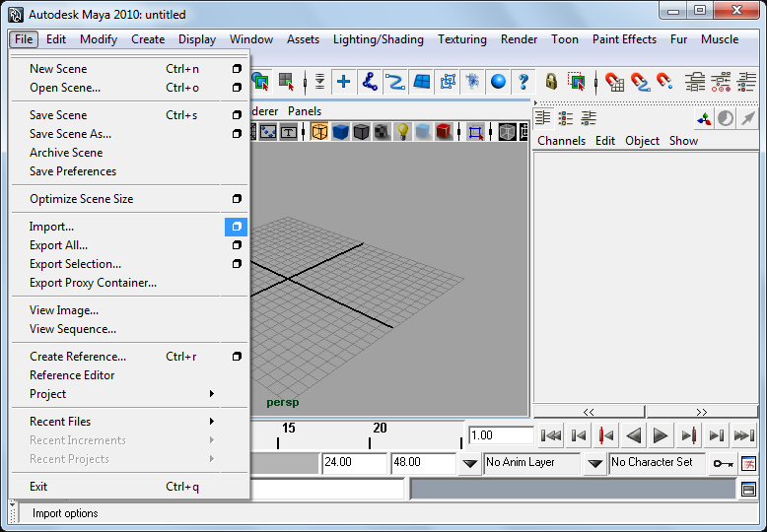Toggle the surfaces selection mask icon
Viewport: 767px width, 532px height.
(421, 82)
